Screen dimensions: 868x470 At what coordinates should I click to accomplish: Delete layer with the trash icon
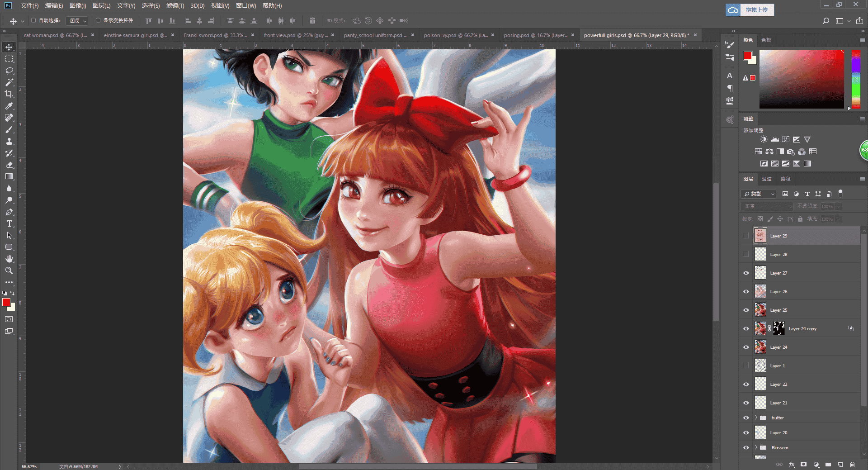(852, 465)
